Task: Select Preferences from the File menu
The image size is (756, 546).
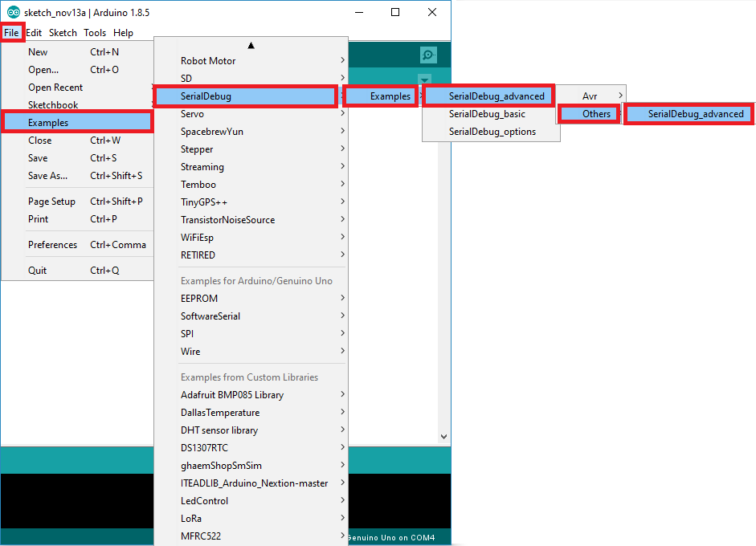Action: click(53, 244)
